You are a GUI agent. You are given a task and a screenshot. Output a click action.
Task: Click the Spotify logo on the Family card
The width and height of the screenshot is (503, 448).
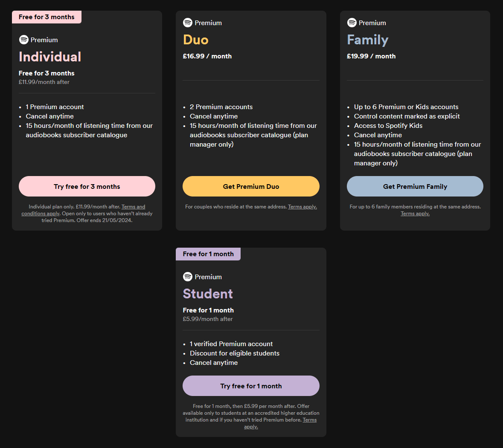coord(352,23)
